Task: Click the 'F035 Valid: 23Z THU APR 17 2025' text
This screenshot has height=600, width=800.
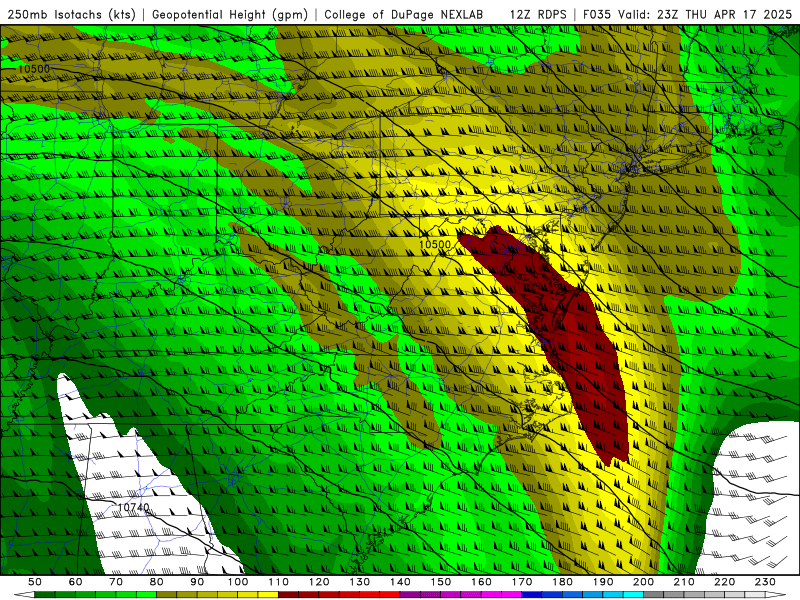Action: click(687, 14)
